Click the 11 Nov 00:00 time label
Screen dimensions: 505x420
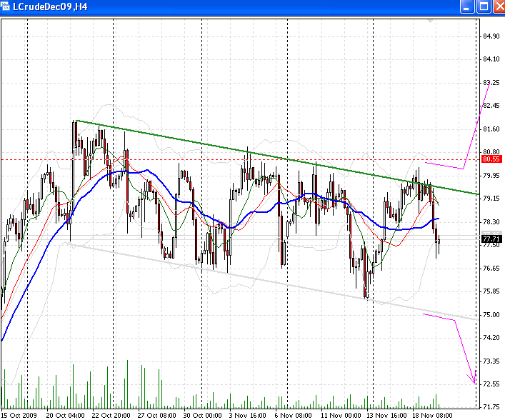coord(341,416)
